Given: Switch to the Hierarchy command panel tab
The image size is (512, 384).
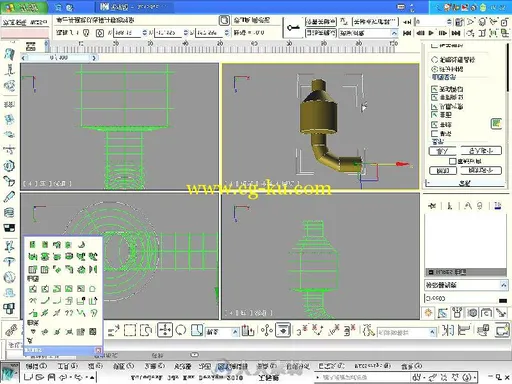Looking at the screenshot, I should coord(457,313).
